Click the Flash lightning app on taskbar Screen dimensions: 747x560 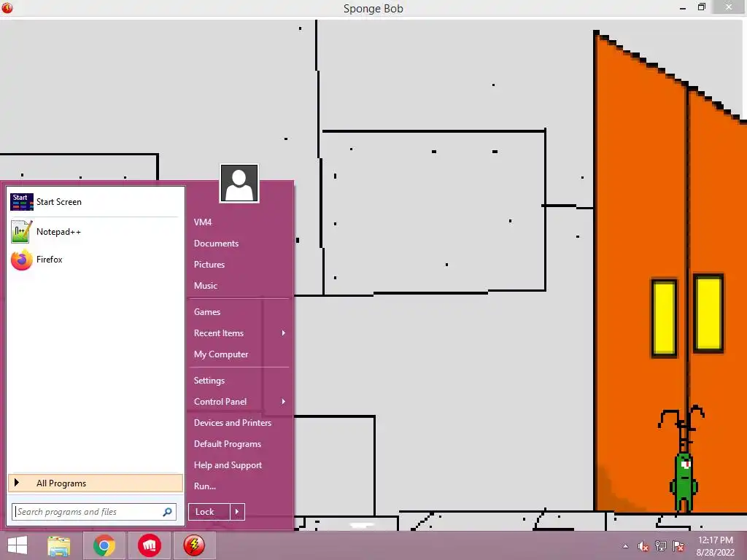click(194, 545)
